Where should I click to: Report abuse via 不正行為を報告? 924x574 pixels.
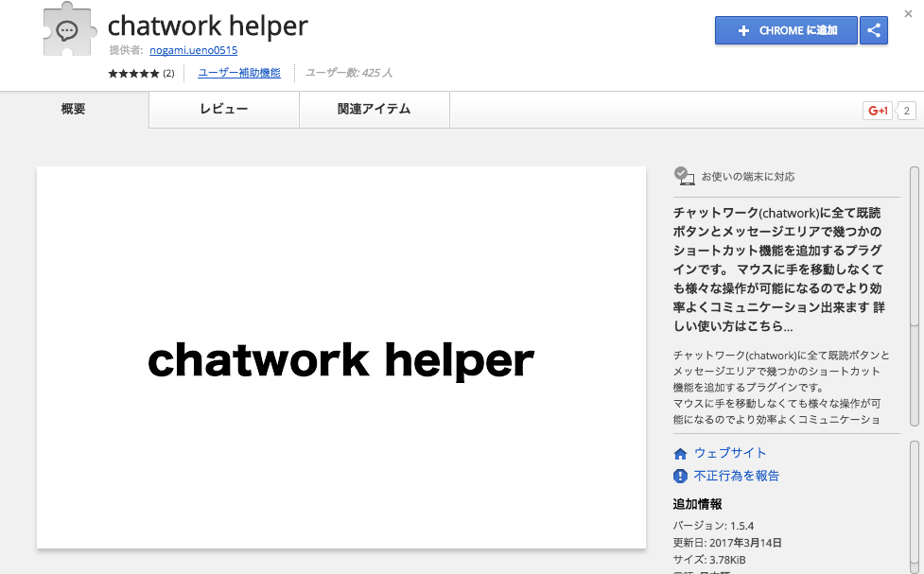(737, 476)
